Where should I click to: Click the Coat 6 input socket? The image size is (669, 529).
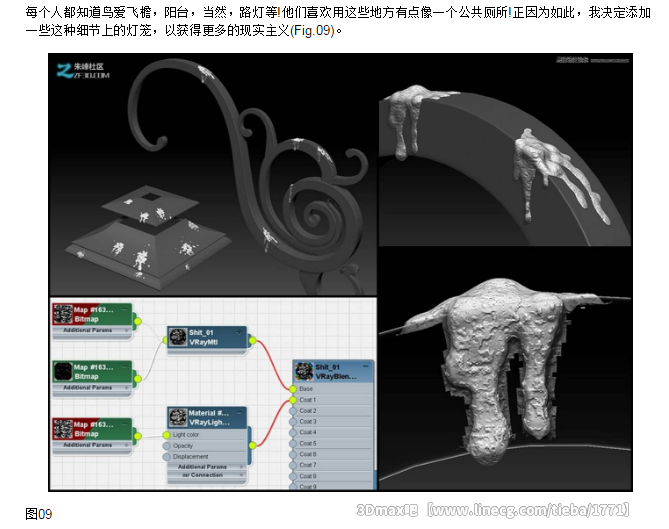[x=293, y=454]
